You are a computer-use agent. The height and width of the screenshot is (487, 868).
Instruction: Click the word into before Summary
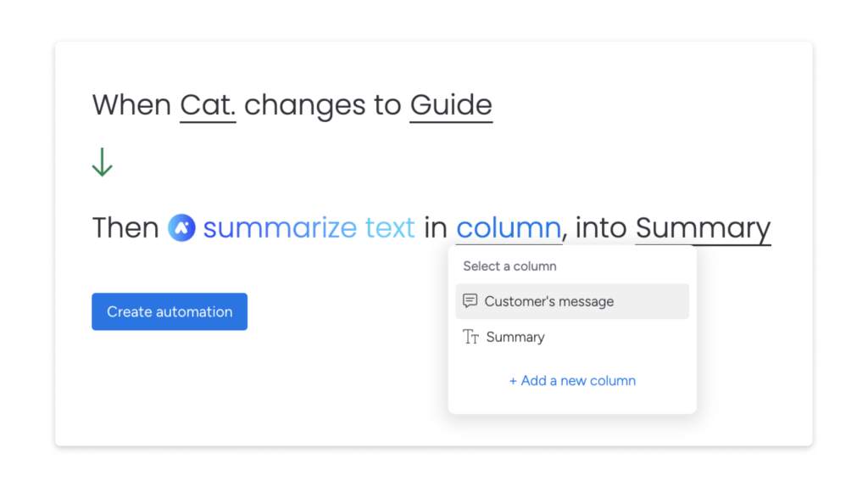tap(601, 227)
